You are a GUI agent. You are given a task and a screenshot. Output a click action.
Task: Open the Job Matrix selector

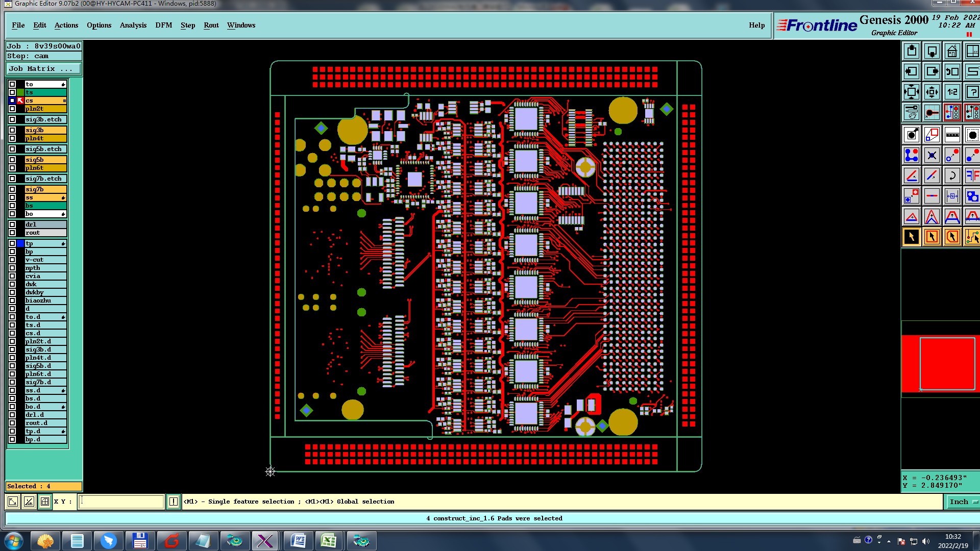coord(44,69)
